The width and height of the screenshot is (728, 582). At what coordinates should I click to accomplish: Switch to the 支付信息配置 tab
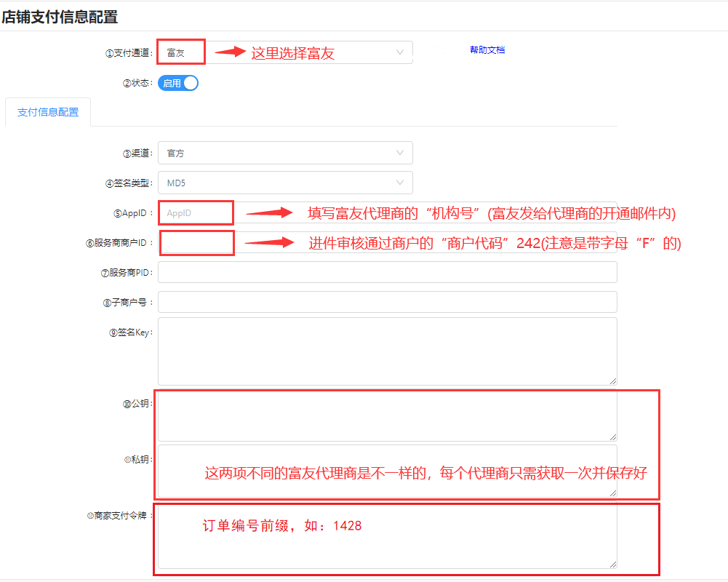(48, 112)
